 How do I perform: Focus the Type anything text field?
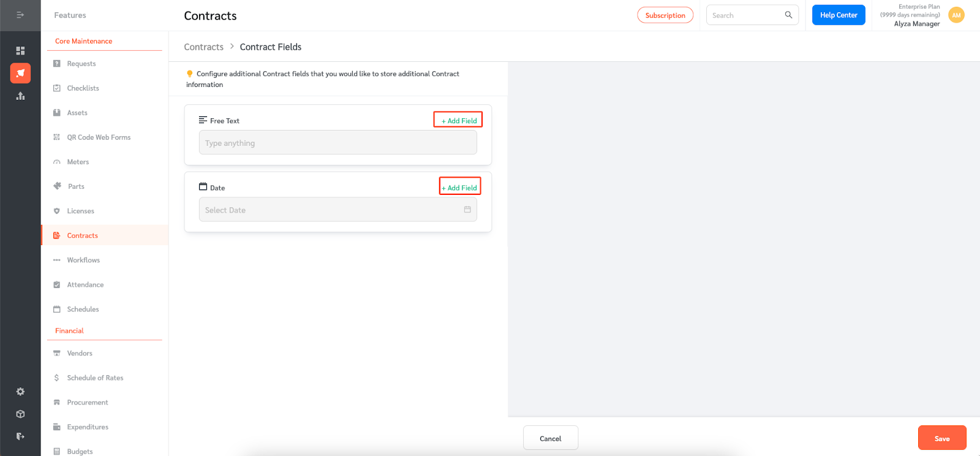337,143
